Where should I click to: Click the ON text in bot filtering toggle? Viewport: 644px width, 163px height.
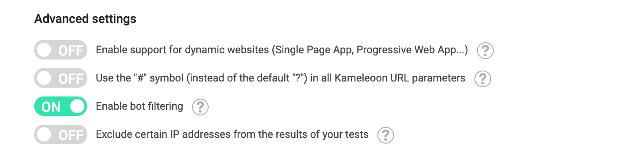coord(51,107)
